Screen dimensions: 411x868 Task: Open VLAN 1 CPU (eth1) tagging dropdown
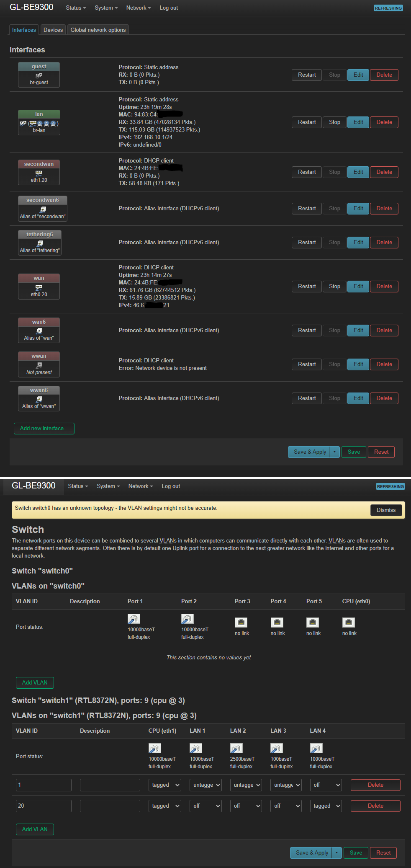click(x=165, y=785)
